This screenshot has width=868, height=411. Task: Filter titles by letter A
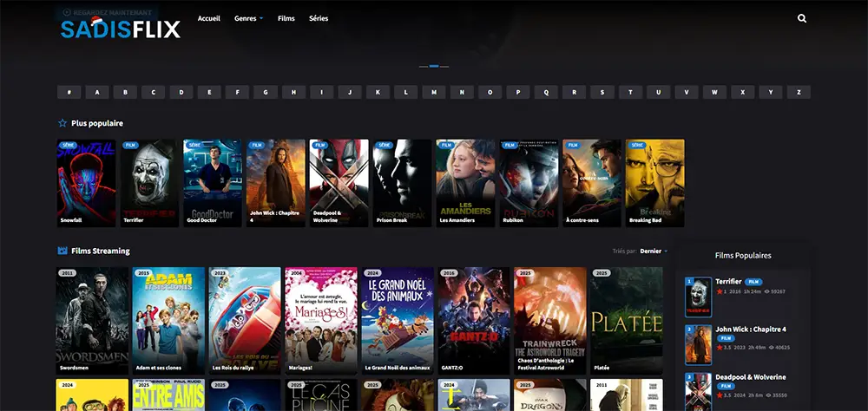(97, 93)
